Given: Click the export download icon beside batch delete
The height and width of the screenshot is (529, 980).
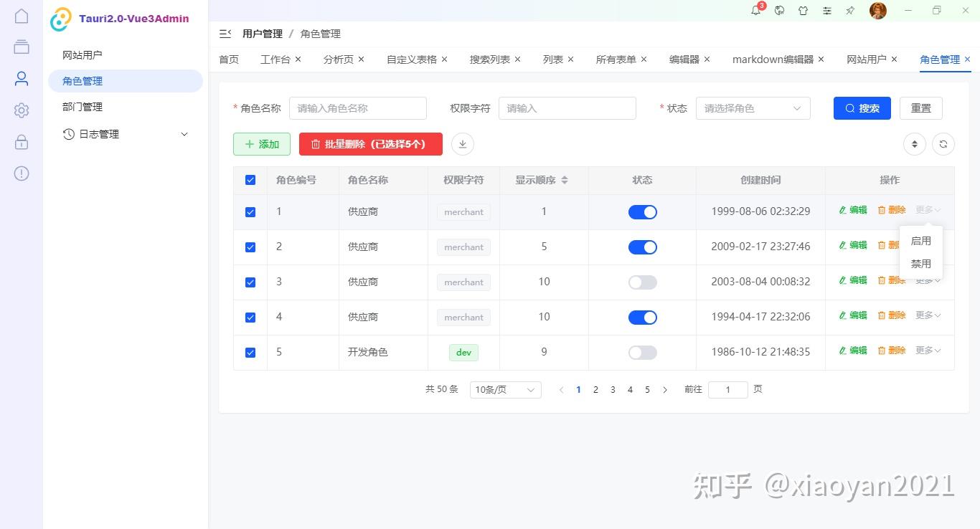Looking at the screenshot, I should [x=462, y=143].
